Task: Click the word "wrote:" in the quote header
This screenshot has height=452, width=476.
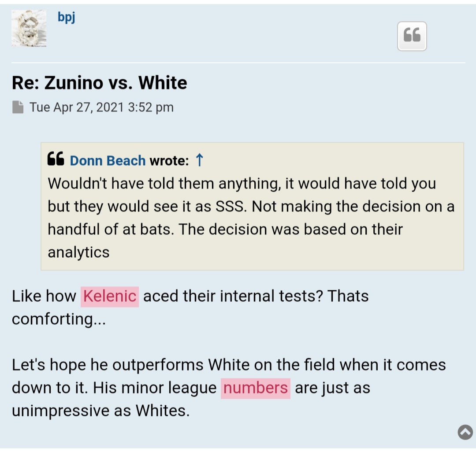Action: pos(169,160)
